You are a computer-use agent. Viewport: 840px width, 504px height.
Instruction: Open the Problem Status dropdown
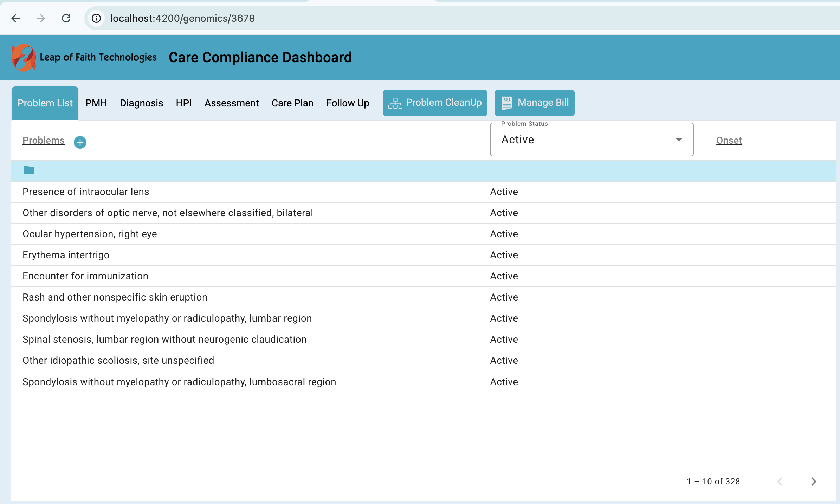click(x=592, y=140)
